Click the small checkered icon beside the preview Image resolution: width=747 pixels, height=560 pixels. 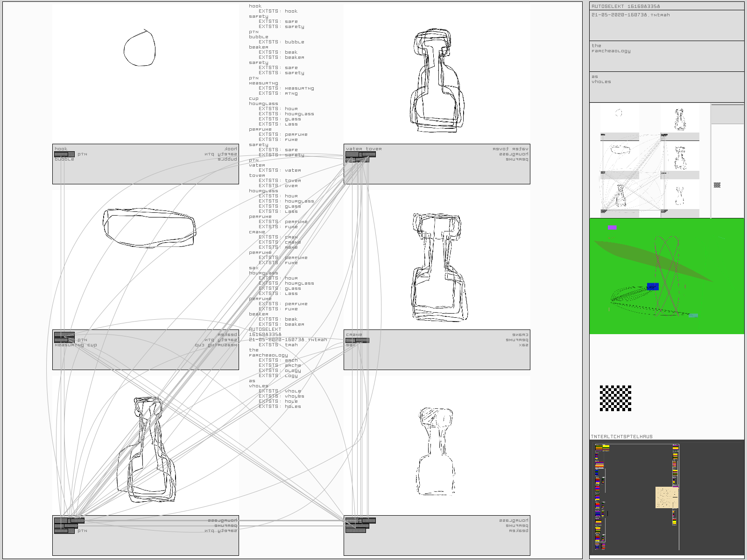(717, 185)
